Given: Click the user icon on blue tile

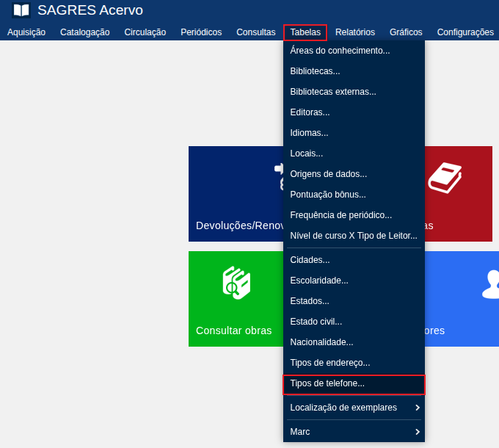Looking at the screenshot, I should (x=490, y=284).
